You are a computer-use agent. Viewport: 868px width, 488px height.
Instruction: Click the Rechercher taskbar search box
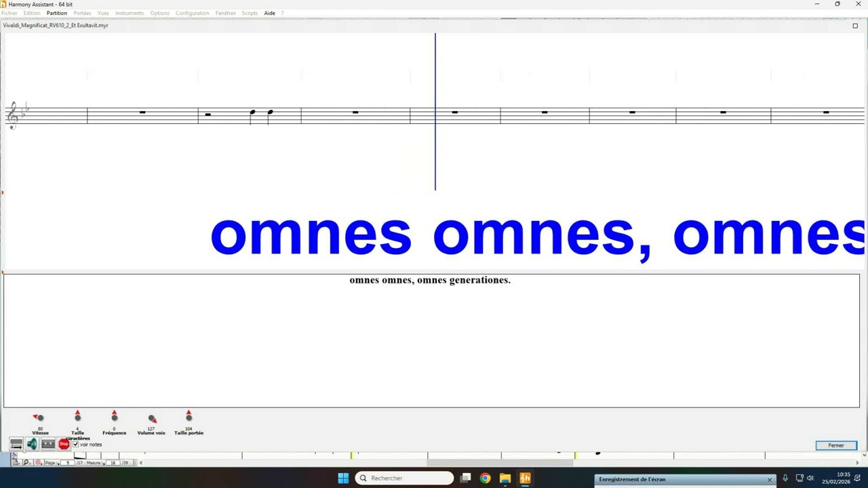point(404,478)
